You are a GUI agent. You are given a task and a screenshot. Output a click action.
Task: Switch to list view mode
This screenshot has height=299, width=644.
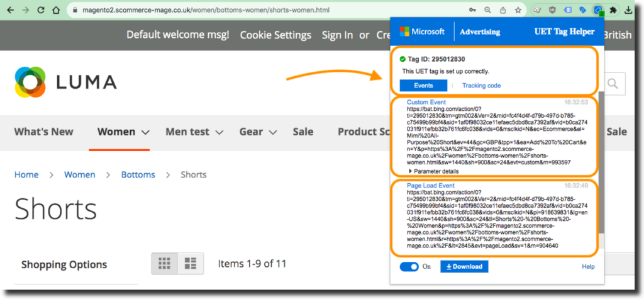(189, 264)
